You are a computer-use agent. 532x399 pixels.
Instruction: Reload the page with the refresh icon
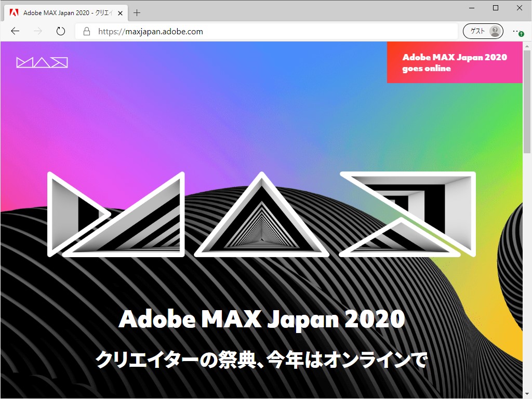click(x=60, y=31)
